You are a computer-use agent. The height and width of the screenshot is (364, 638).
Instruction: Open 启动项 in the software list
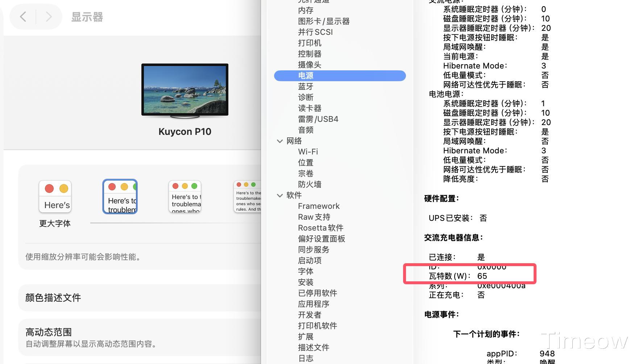click(x=310, y=261)
